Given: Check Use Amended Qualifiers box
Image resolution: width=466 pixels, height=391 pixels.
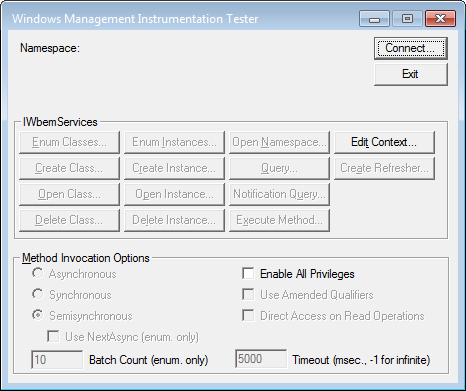Looking at the screenshot, I should click(x=248, y=294).
